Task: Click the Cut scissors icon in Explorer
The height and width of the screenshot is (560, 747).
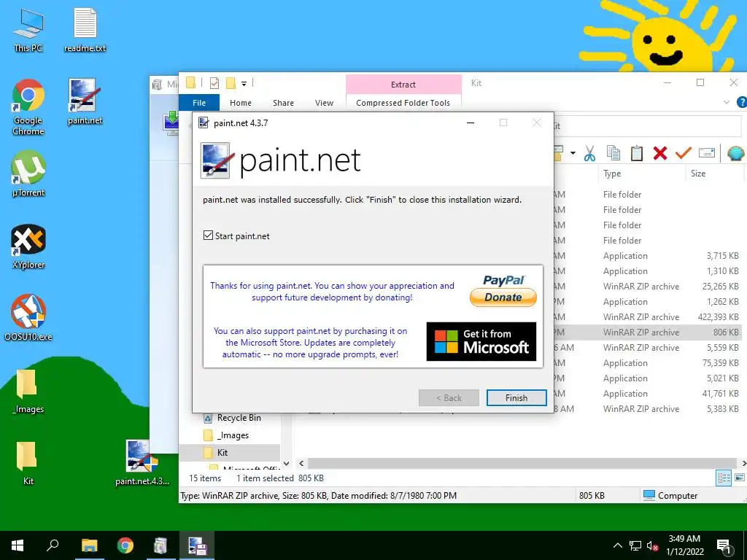Action: 589,153
